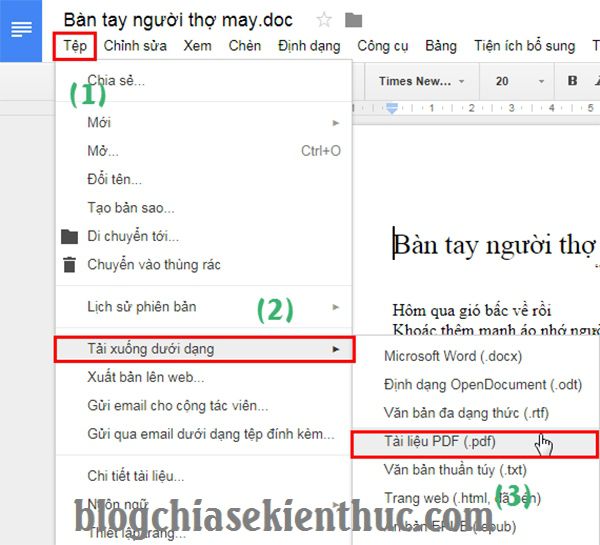Select Chia sẻ... in the file menu
This screenshot has width=600, height=545.
coord(204,80)
